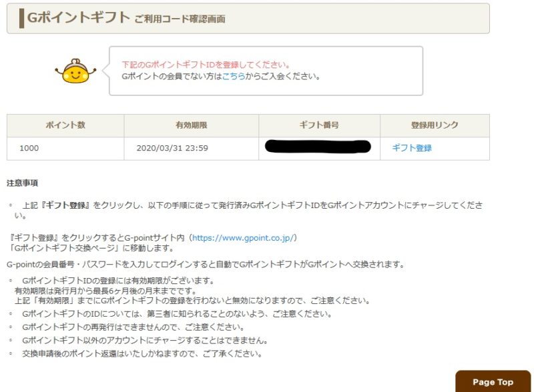Click the line 有効期限は発行月から最長6ヶ月後
This screenshot has height=392, width=534.
[106, 291]
